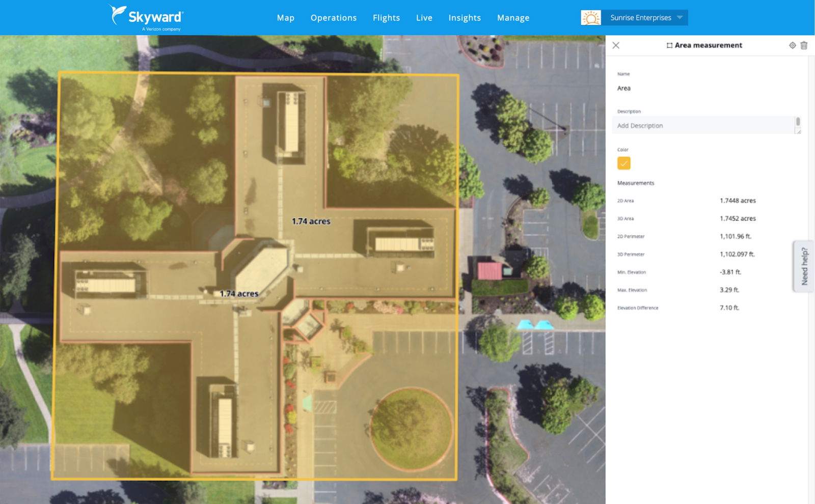Click the area measurement square icon
This screenshot has height=504, width=815.
[x=669, y=45]
